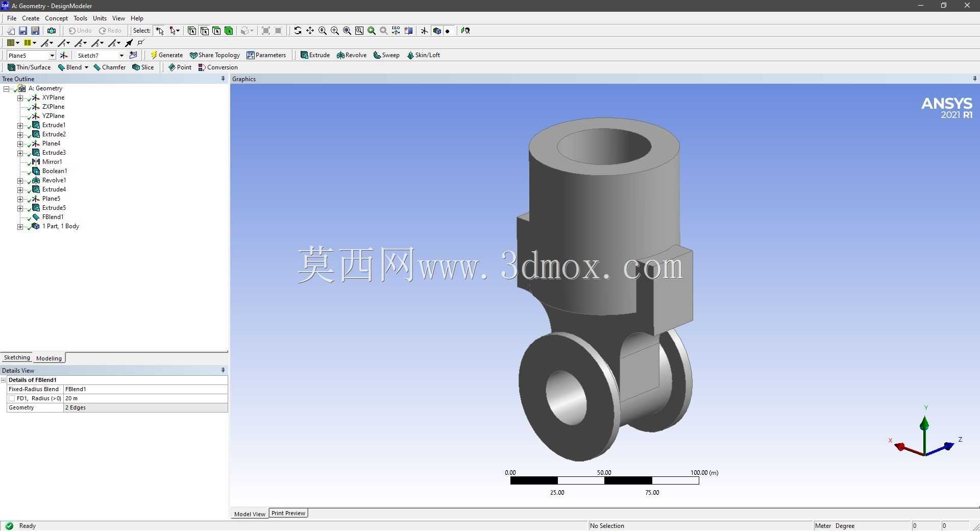
Task: Click the New Selection arrow icon
Action: pos(160,31)
